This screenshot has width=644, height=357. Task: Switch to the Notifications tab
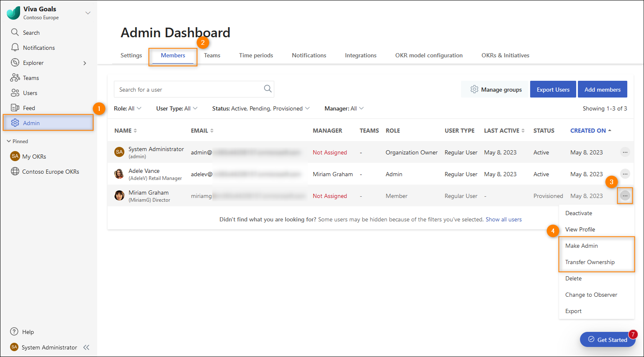click(309, 55)
